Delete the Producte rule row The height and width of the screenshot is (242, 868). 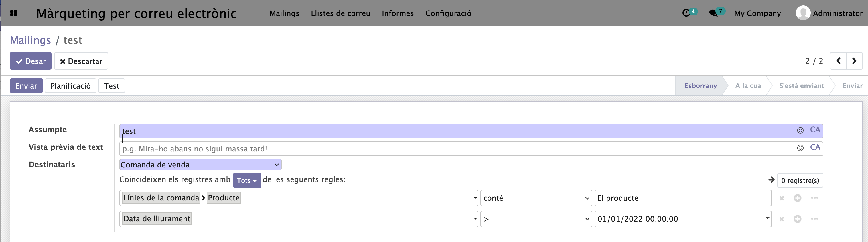coord(782,198)
